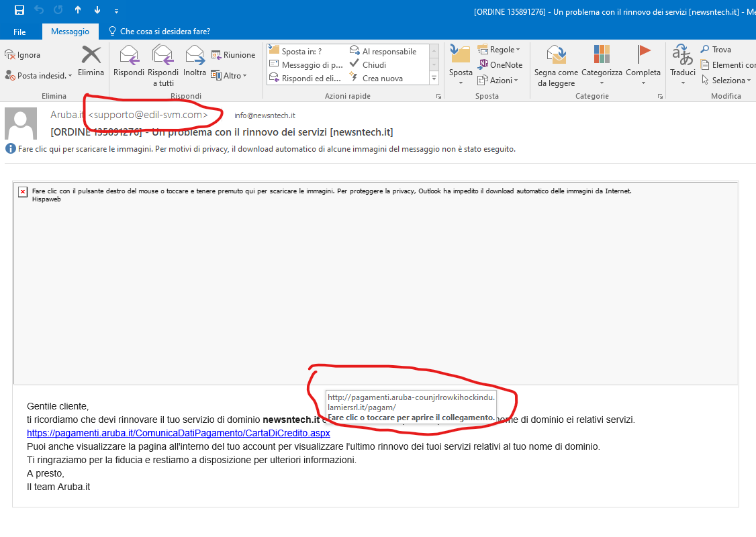Click the blocked image placeholder icon
Viewport: 756px width, 537px height.
[x=23, y=192]
